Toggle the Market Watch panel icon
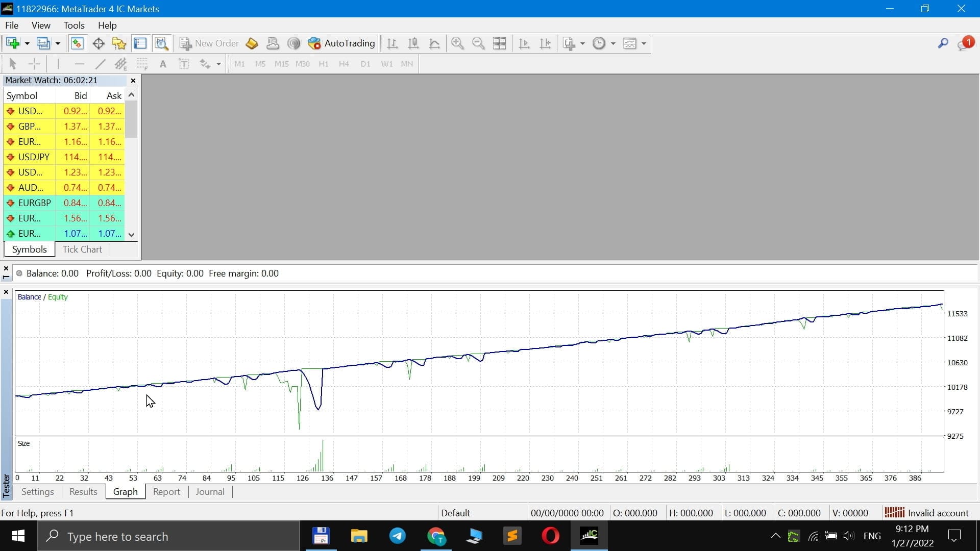 (x=77, y=43)
